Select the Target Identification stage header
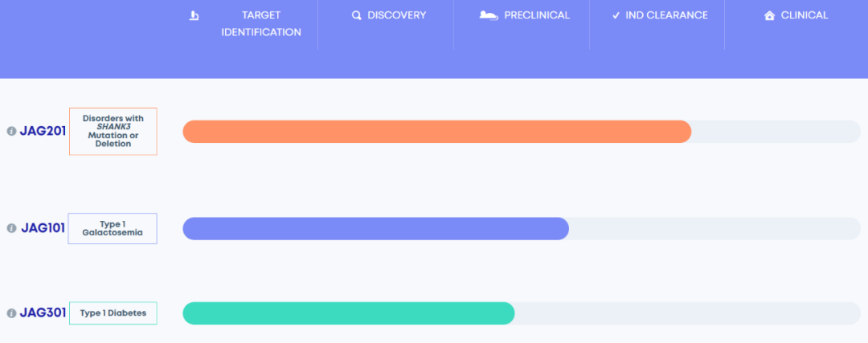868x343 pixels. click(x=261, y=24)
